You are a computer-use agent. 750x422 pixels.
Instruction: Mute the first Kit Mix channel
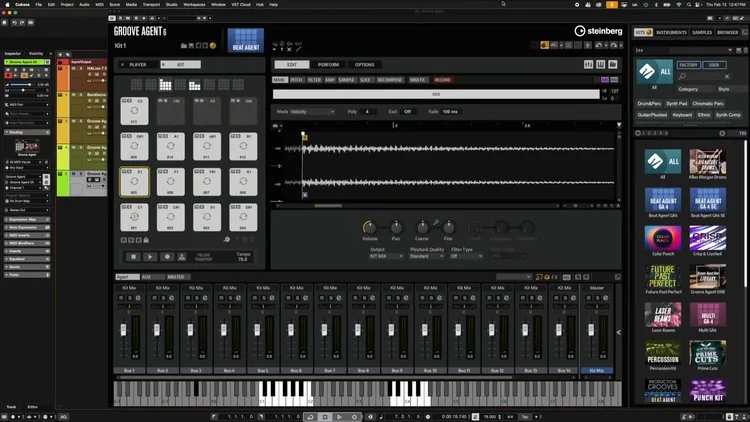pyautogui.click(x=121, y=298)
